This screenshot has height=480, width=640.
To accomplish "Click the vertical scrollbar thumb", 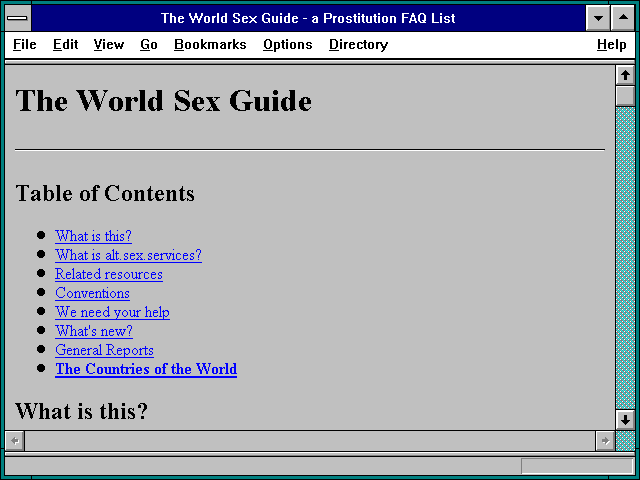I will pos(625,96).
